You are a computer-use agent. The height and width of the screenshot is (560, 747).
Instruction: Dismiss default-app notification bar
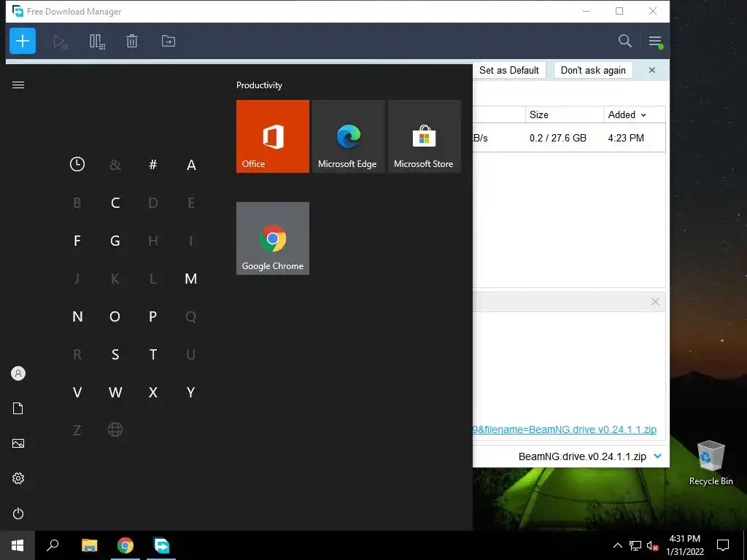pos(652,71)
